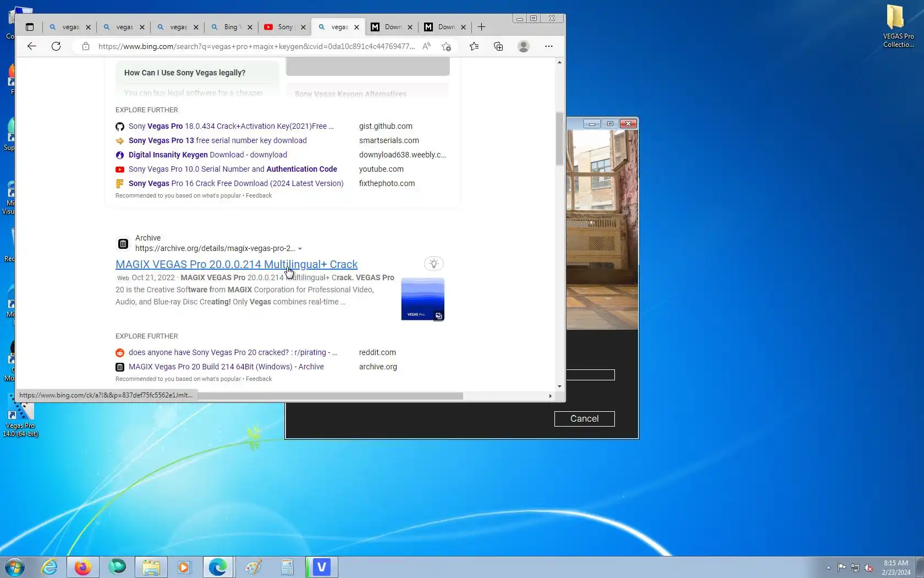Click the Archive site favicon above the MAGIX result
924x578 pixels.
pyautogui.click(x=123, y=243)
